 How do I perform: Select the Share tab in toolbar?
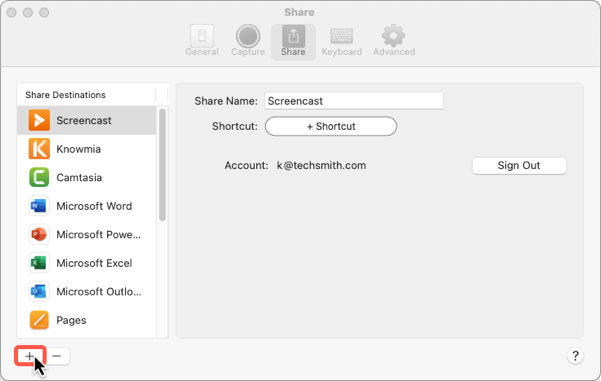(293, 42)
